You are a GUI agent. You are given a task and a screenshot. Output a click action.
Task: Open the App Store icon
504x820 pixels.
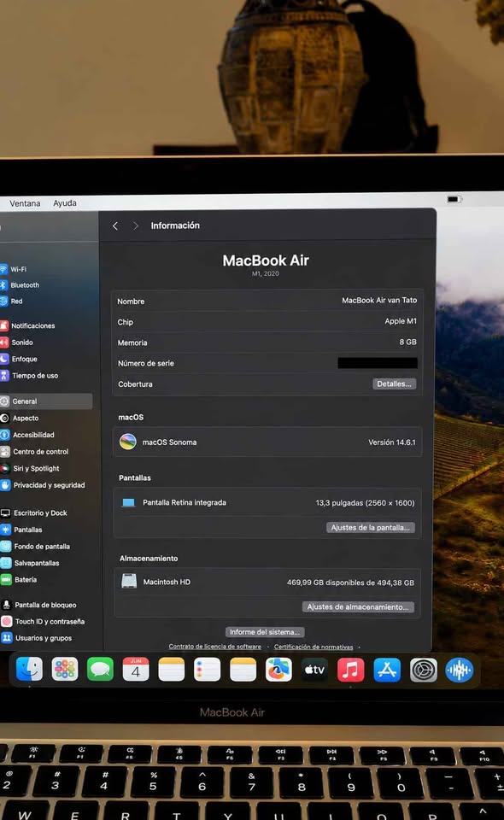click(387, 670)
